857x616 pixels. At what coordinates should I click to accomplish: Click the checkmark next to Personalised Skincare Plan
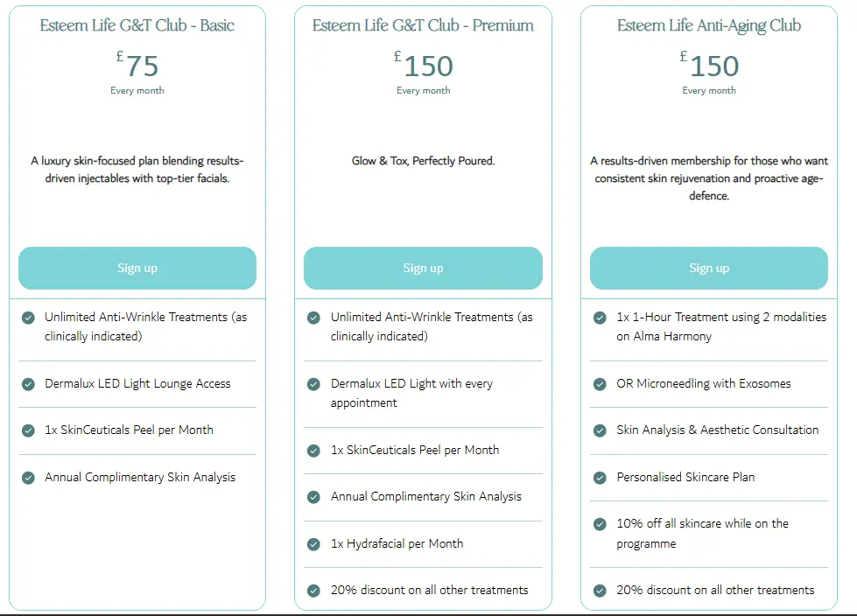599,477
